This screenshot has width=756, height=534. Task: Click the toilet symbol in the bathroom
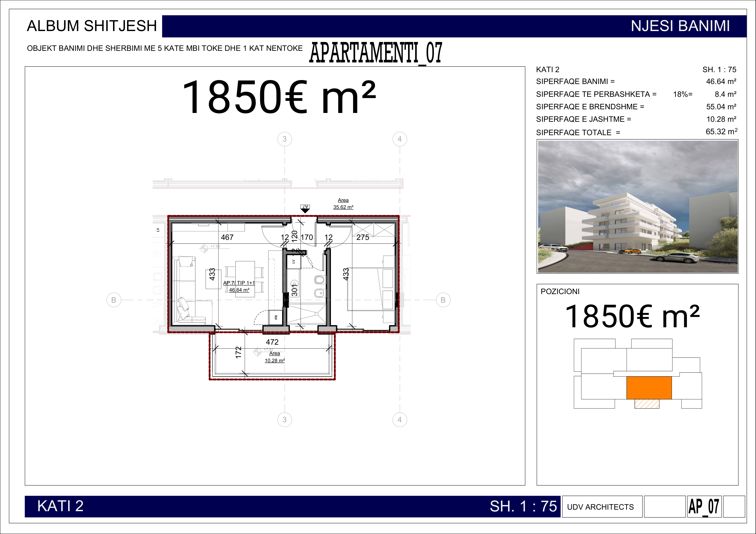[319, 280]
